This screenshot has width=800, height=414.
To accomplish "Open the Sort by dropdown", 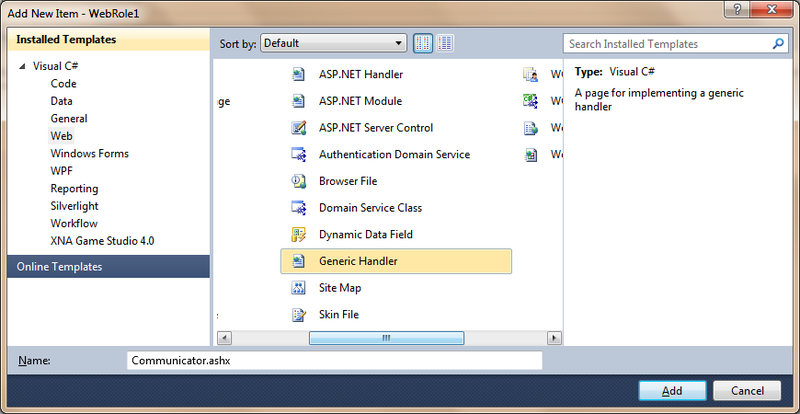I will tap(334, 43).
